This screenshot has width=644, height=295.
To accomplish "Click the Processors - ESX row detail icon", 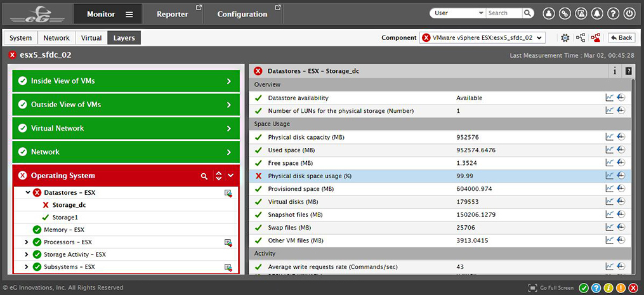I will [228, 242].
